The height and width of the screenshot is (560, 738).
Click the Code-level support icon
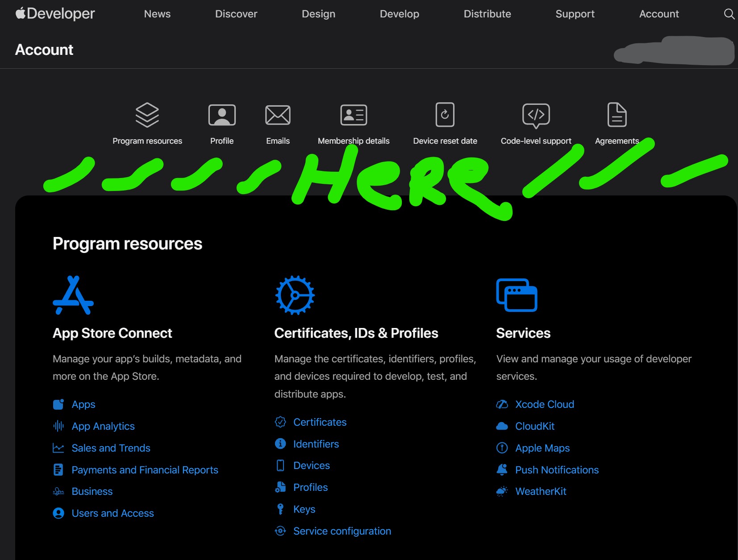536,115
